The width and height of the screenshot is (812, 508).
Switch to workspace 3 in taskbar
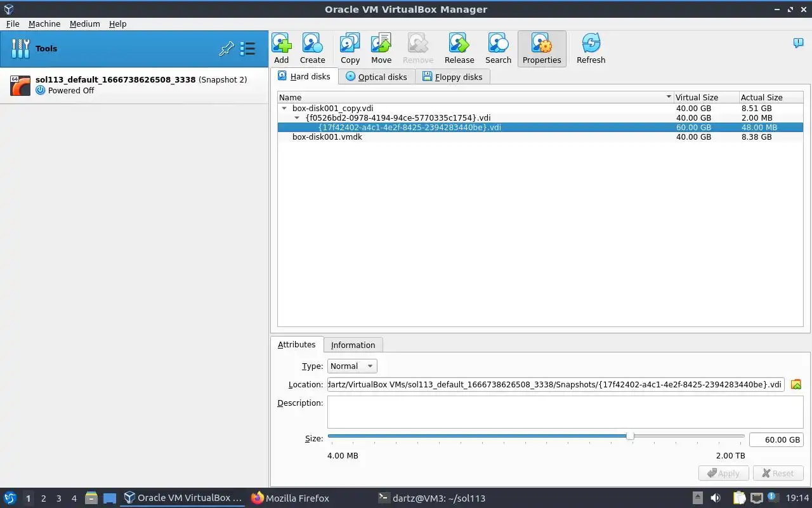click(x=58, y=498)
